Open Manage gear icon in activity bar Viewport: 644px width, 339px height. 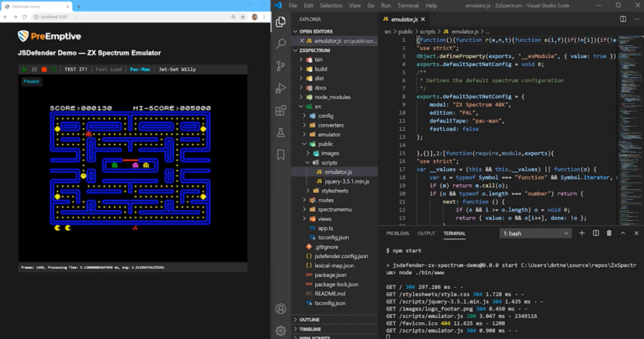pos(280,330)
